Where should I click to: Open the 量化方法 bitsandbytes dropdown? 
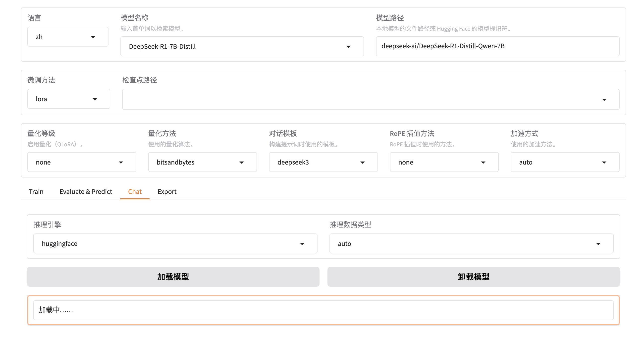coord(202,162)
